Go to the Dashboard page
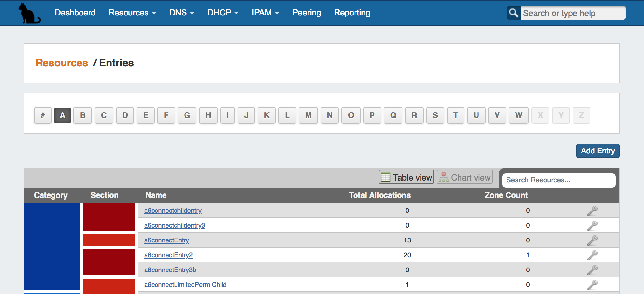Image resolution: width=644 pixels, height=294 pixels. tap(75, 13)
